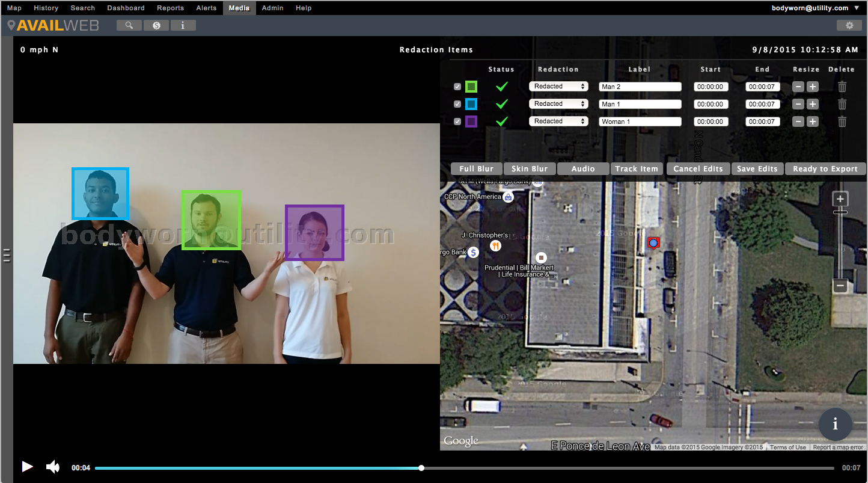The height and width of the screenshot is (483, 868).
Task: Play the video
Action: click(27, 467)
